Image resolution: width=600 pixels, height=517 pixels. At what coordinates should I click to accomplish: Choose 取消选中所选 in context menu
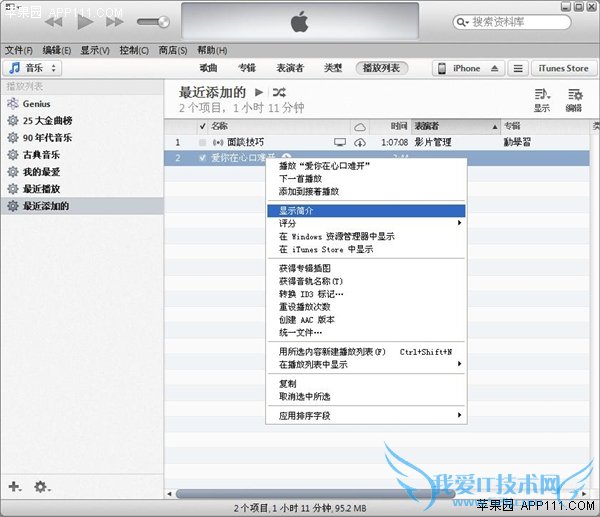tap(366, 397)
